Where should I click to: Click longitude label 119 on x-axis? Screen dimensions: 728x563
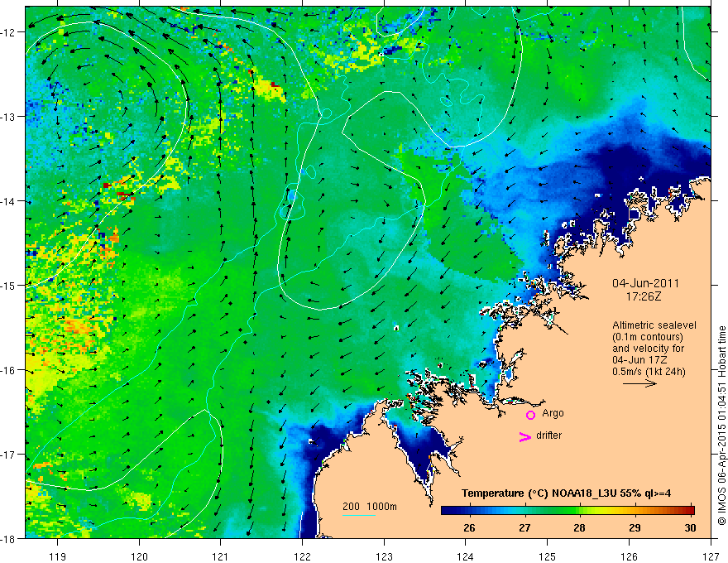click(x=58, y=556)
